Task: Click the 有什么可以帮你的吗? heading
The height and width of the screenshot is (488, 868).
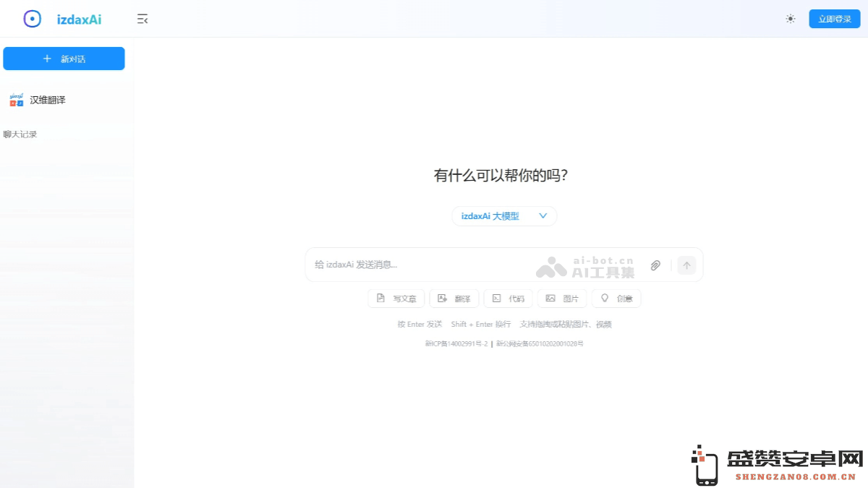Action: coord(501,176)
